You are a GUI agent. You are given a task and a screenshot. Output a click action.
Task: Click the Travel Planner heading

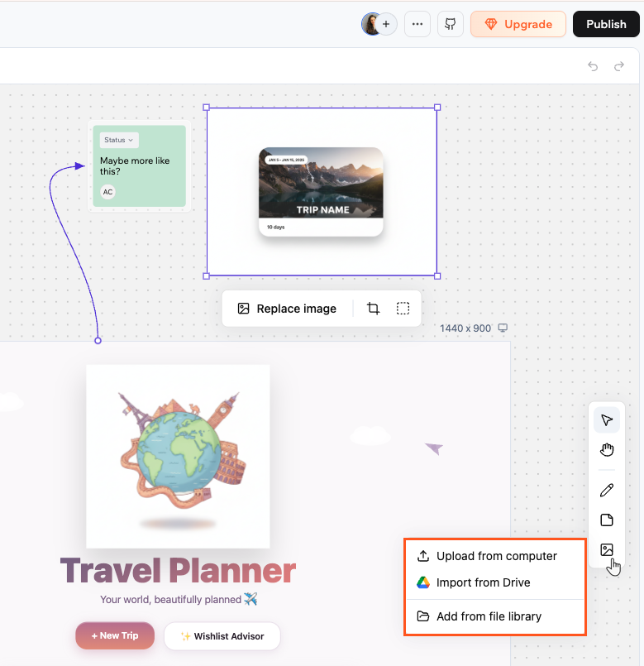[178, 570]
